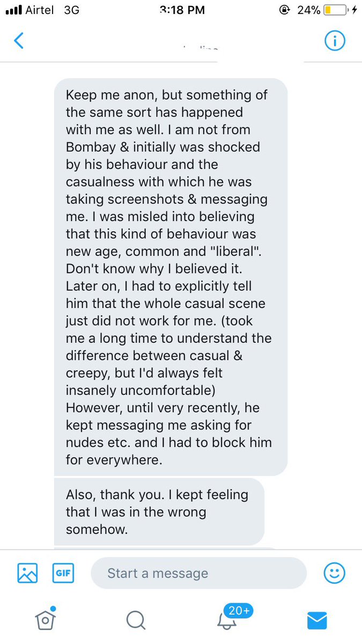The image size is (362, 644).
Task: Open the Search tab magnifier
Action: 136,620
